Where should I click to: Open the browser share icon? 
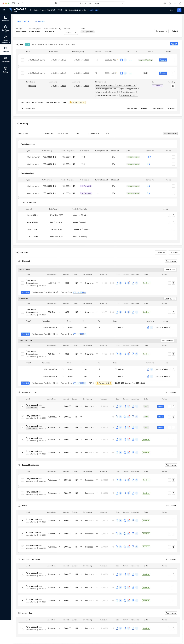point(170,3)
